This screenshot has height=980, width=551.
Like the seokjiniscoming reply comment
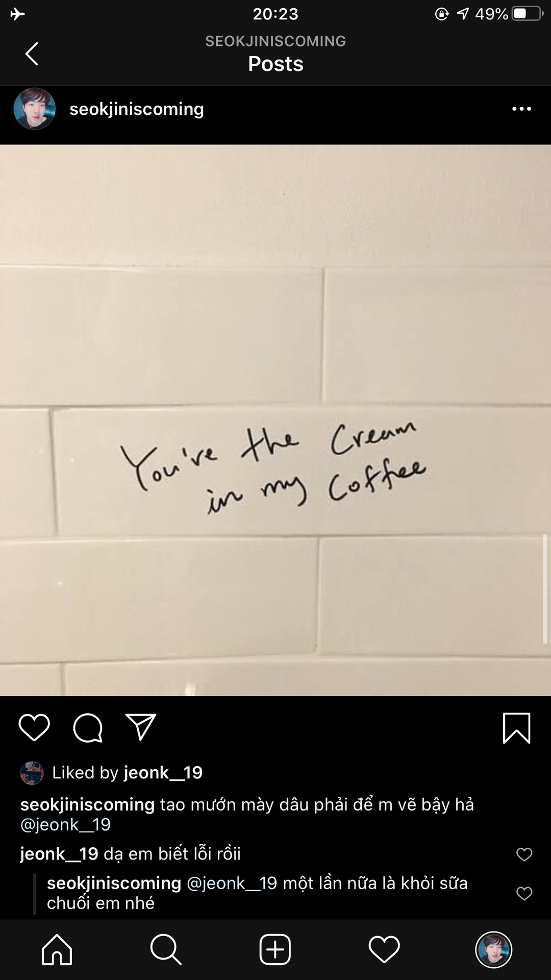click(x=524, y=893)
